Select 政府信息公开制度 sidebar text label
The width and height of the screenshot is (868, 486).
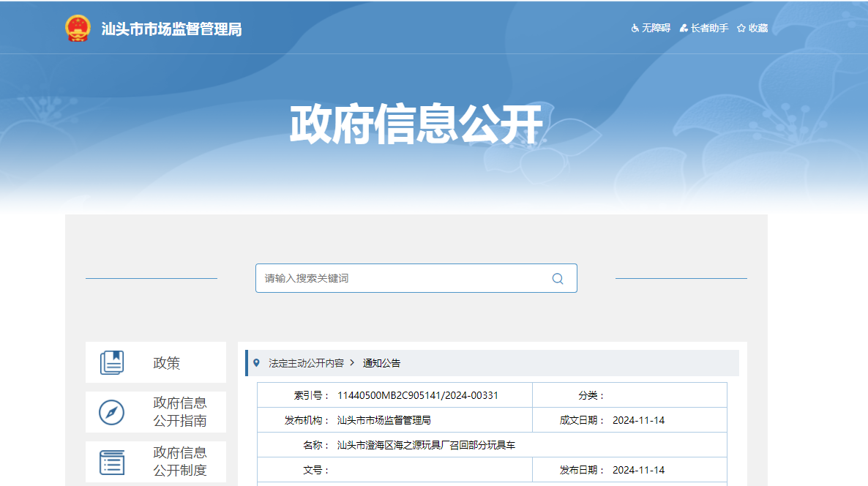tap(179, 462)
